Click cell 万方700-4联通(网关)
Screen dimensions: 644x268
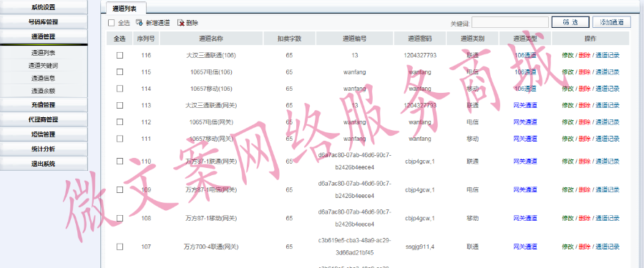(x=211, y=247)
